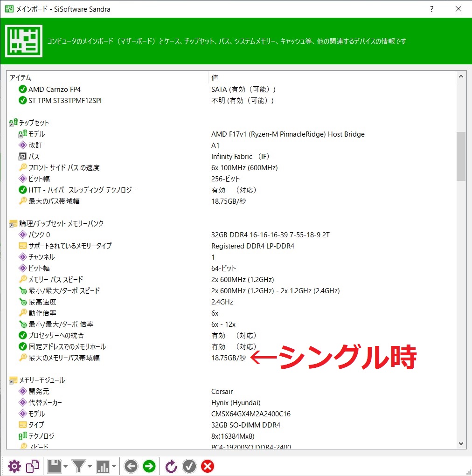Click the value CMSX64GX4M2A2400C16
The image size is (472, 476).
pos(251,414)
